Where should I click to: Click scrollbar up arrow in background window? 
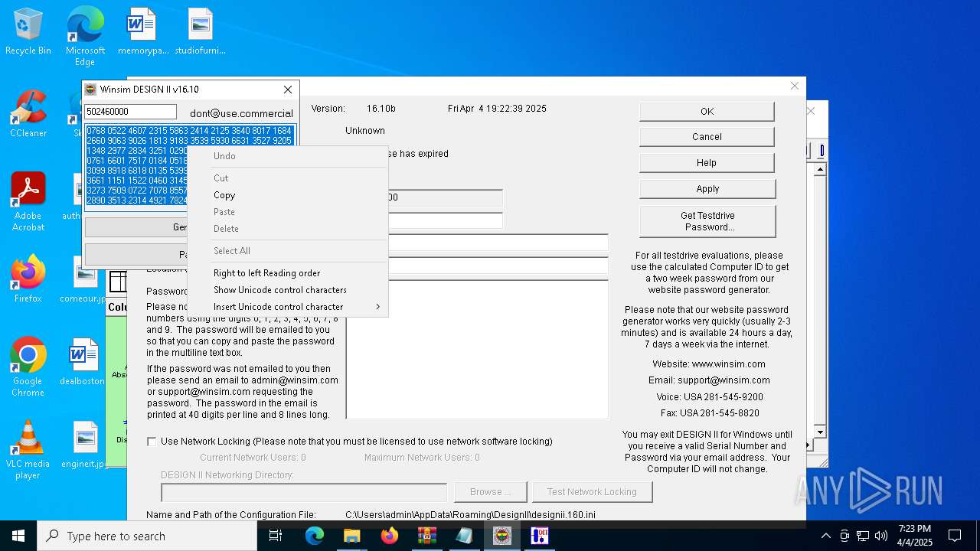[820, 168]
